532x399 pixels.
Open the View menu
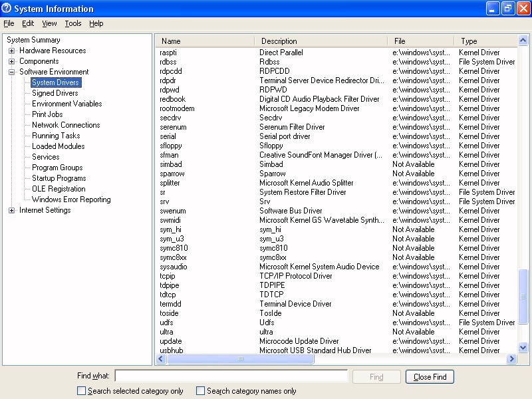[x=49, y=23]
